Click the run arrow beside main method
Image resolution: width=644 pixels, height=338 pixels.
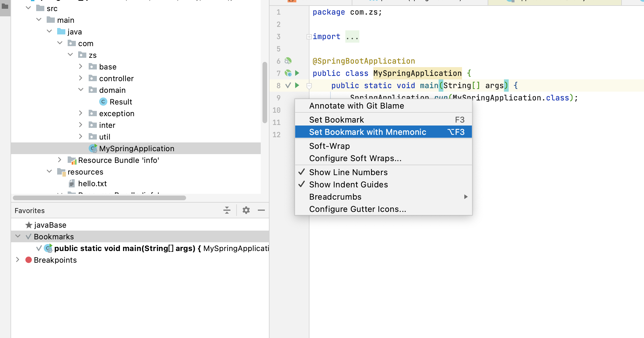(297, 85)
